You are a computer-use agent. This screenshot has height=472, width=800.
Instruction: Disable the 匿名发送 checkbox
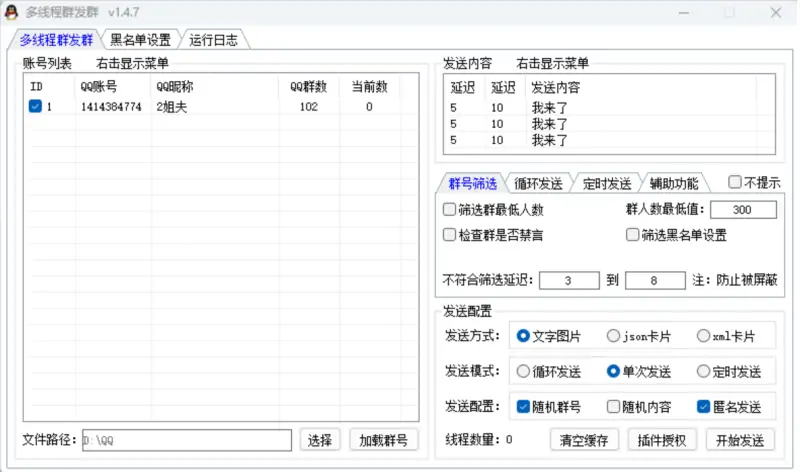703,407
